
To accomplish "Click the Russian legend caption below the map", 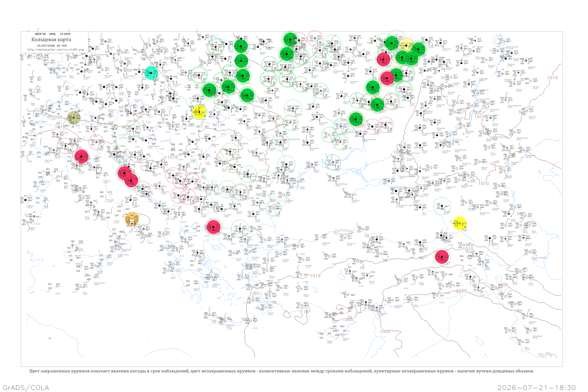I will click(281, 371).
